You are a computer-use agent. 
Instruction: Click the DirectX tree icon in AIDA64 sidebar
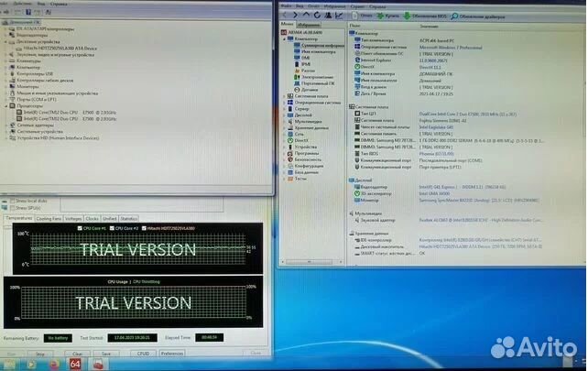point(290,140)
